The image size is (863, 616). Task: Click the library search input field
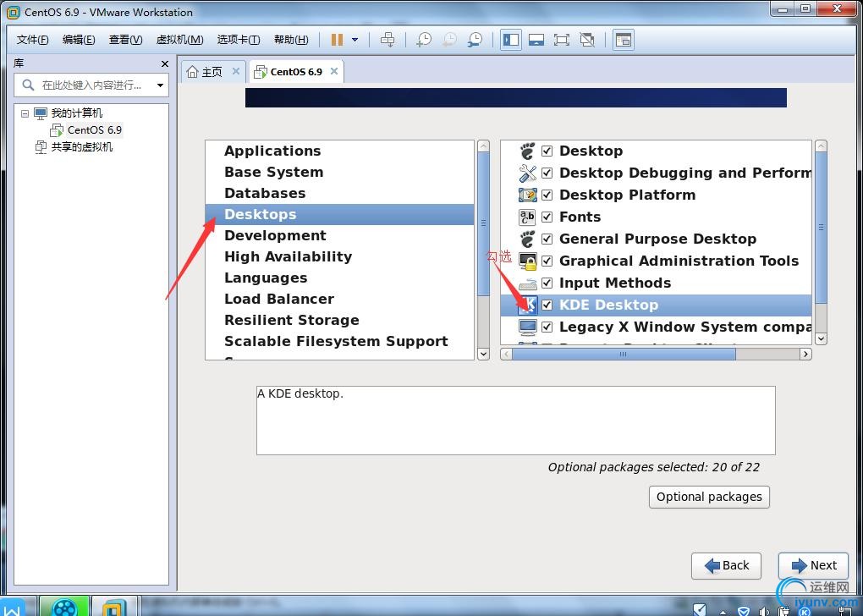click(91, 85)
